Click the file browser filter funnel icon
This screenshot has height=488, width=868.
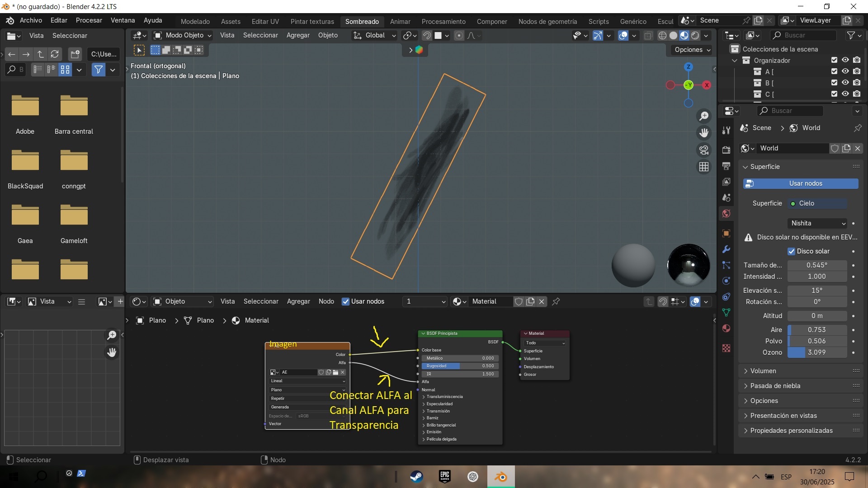coord(98,70)
